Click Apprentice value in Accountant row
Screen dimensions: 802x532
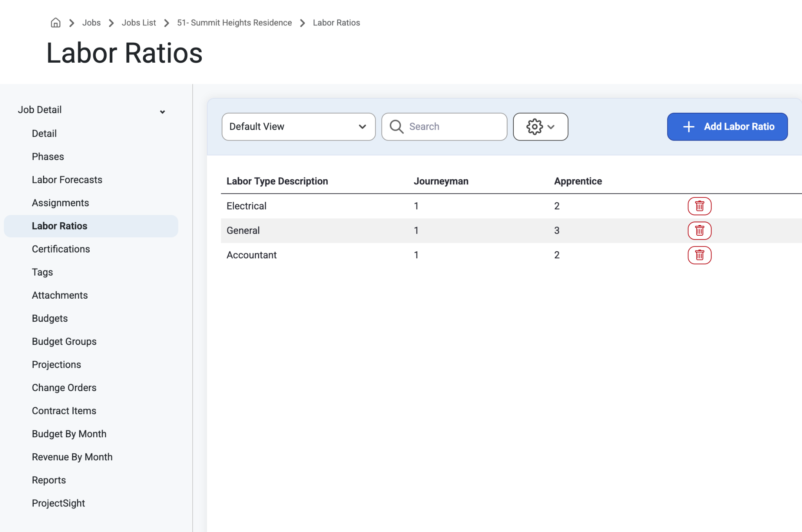coord(557,255)
